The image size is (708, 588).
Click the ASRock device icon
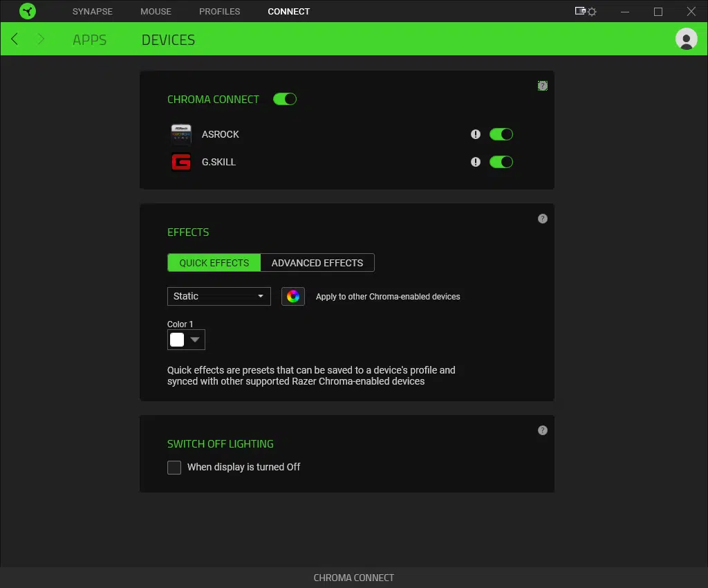[x=181, y=134]
